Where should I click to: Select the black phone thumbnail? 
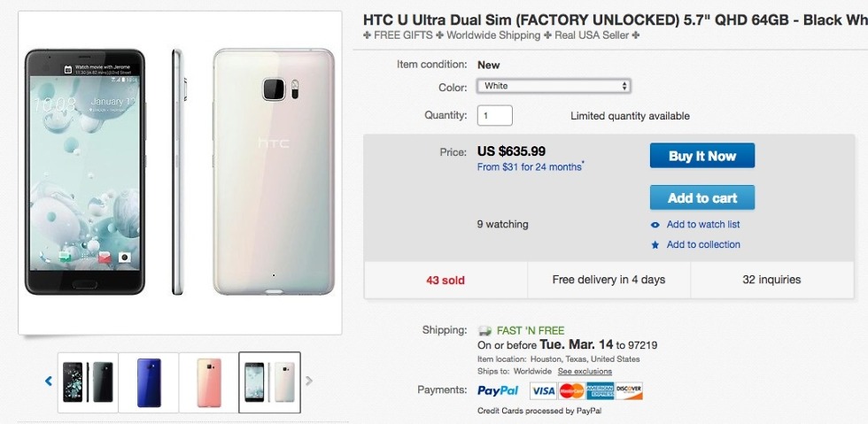(87, 382)
